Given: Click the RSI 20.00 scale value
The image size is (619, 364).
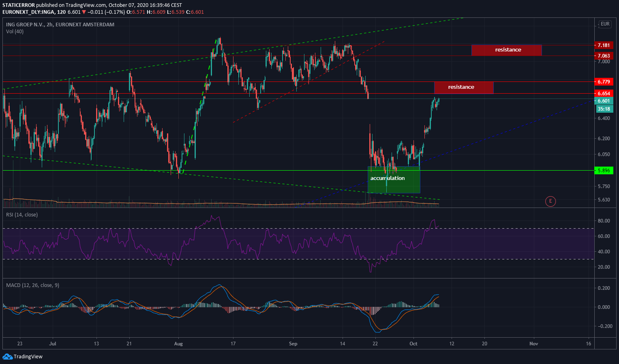Looking at the screenshot, I should coord(604,267).
